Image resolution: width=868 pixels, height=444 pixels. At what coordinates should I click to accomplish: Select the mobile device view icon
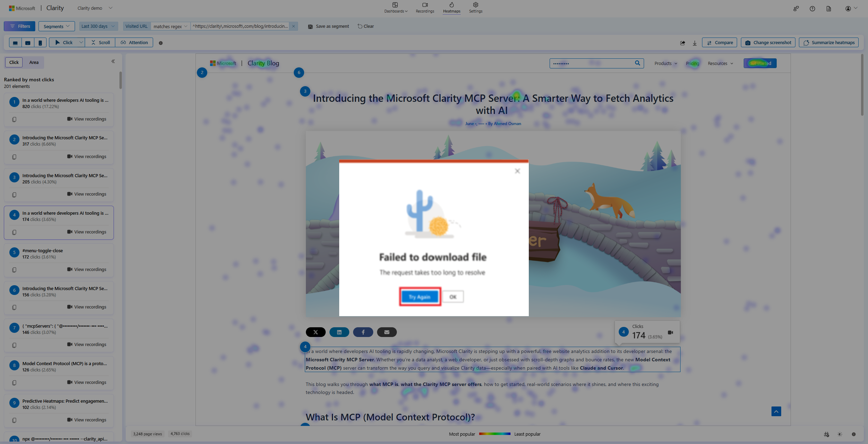pos(40,43)
